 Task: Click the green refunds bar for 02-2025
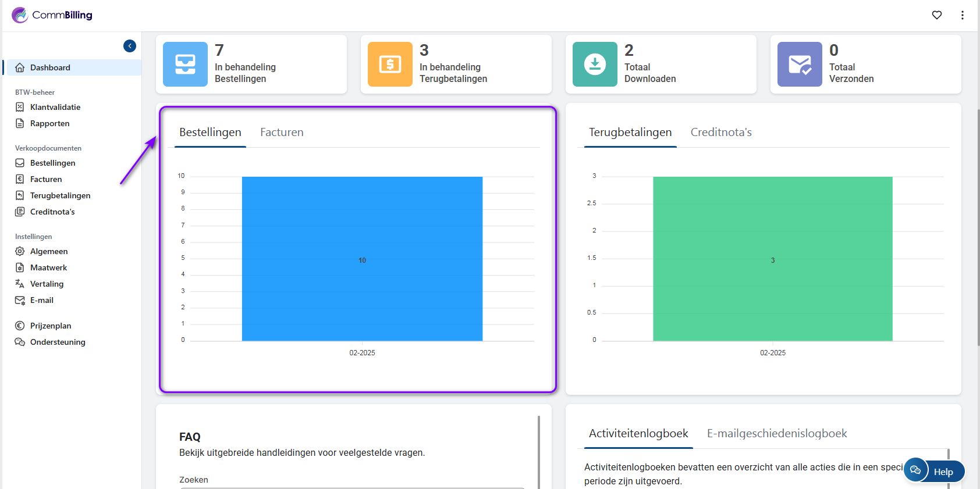coord(772,259)
